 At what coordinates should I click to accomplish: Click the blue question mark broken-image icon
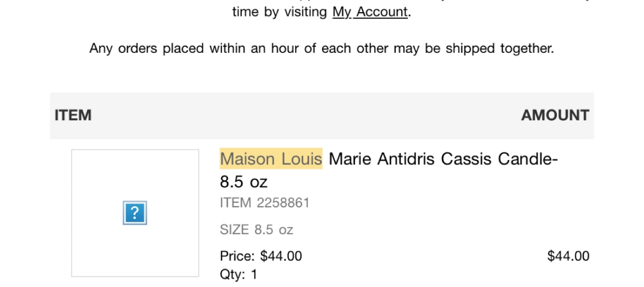pos(135,213)
